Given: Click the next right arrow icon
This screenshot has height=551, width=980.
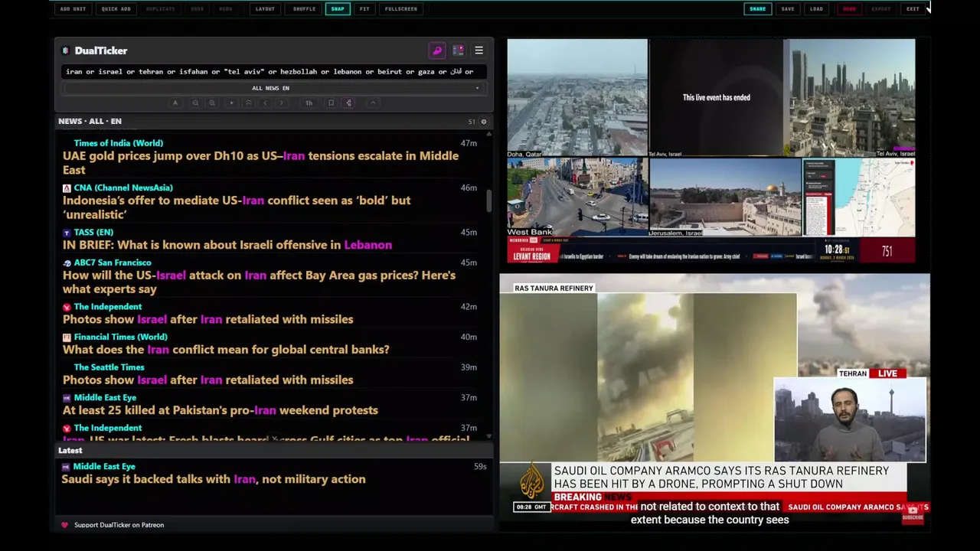Looking at the screenshot, I should point(282,103).
